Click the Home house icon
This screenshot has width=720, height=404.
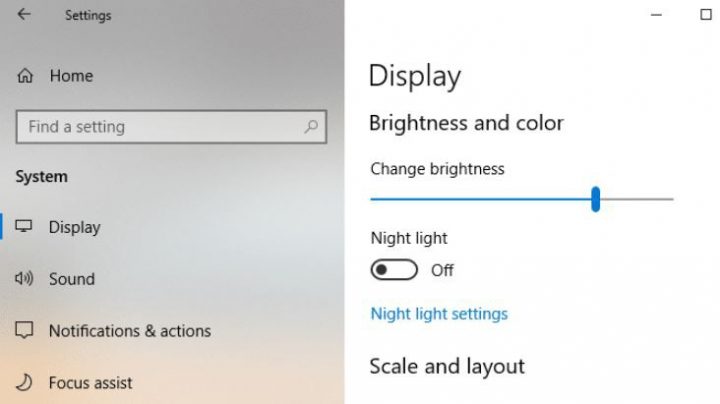(25, 76)
